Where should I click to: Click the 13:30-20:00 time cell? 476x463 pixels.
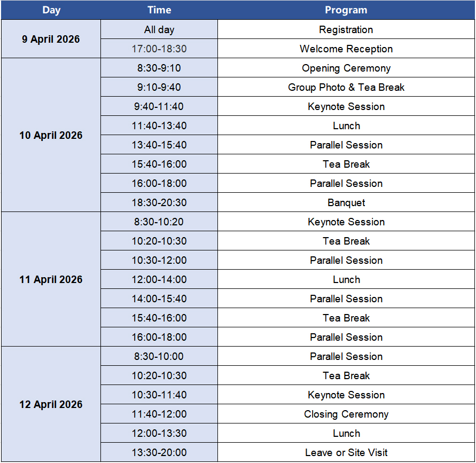tap(159, 452)
